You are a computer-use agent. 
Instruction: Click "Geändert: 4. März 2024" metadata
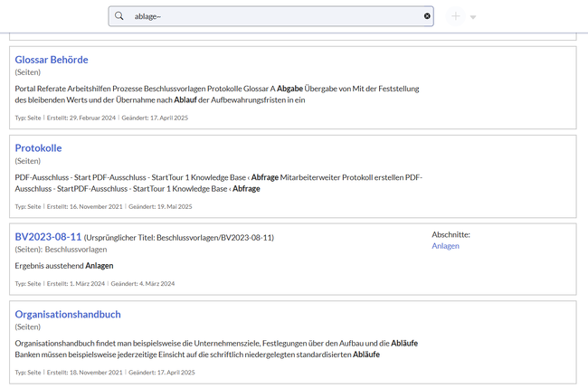143,284
